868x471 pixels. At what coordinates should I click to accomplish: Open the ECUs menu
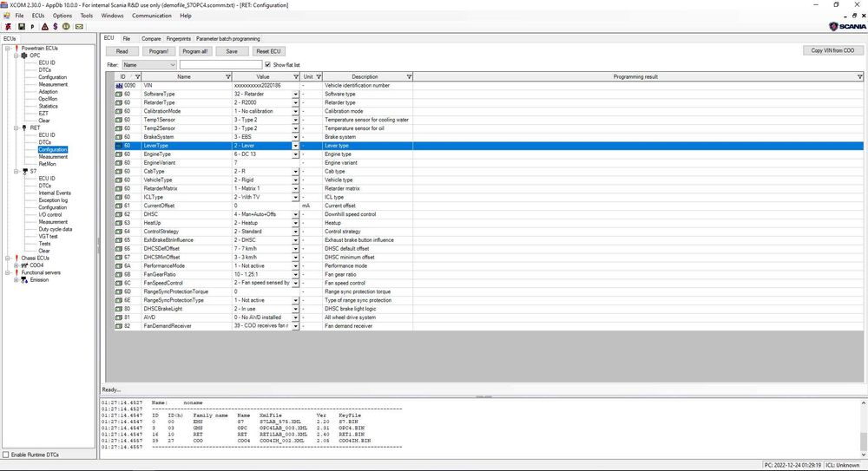coord(38,16)
